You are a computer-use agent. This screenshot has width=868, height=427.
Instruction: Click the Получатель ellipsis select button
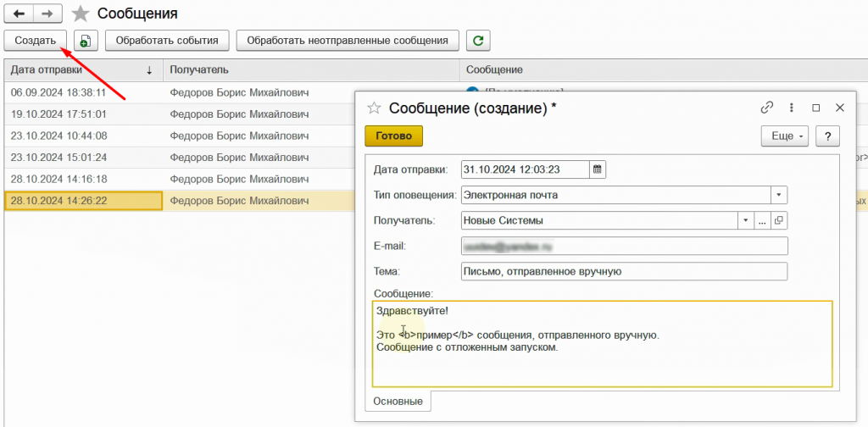click(762, 220)
